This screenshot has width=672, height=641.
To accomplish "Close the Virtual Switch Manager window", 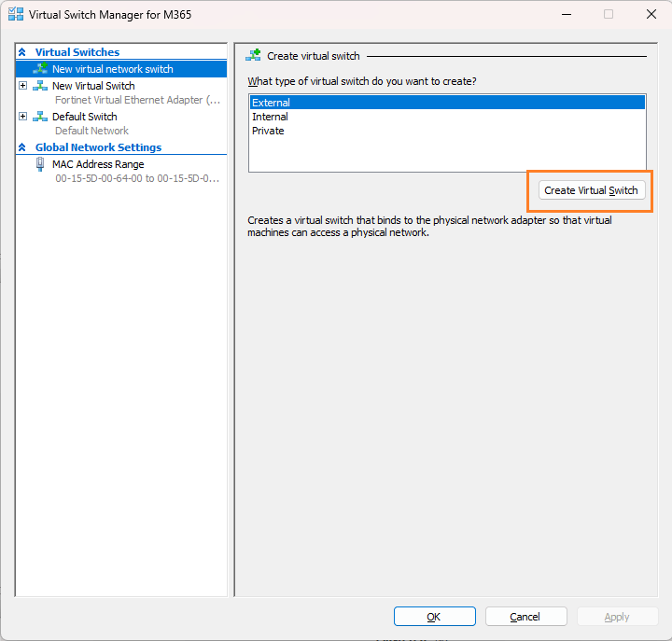I will (x=651, y=14).
